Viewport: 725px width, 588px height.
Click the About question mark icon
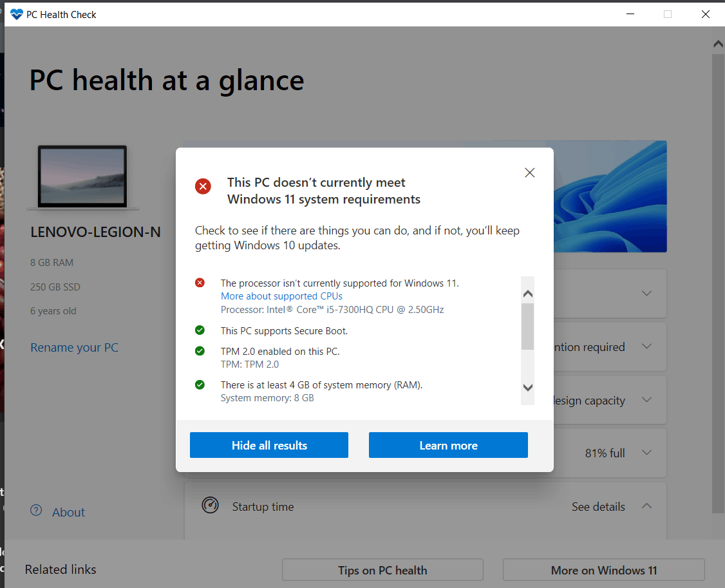point(36,510)
